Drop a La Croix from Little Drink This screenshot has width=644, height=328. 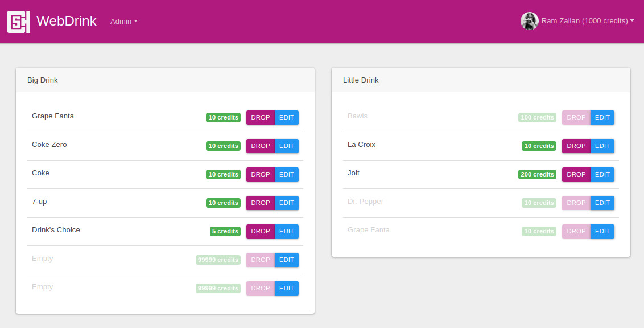coord(576,146)
